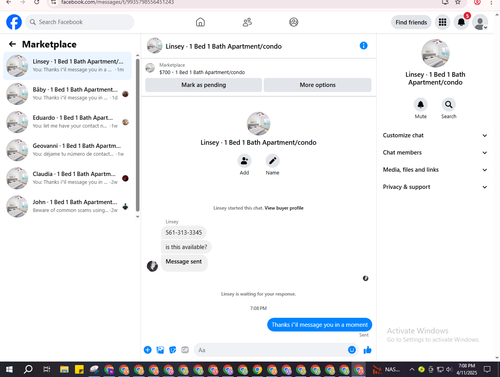Click the Find friends button

pos(411,22)
